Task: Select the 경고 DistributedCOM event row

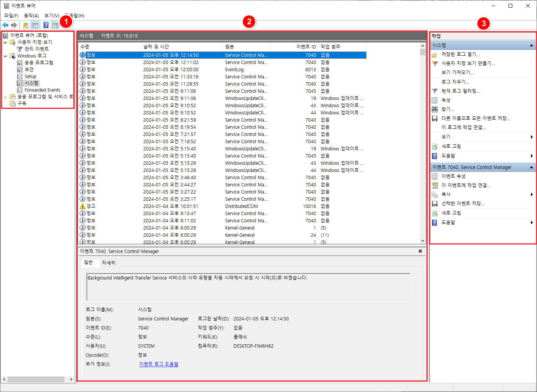Action: [222, 206]
